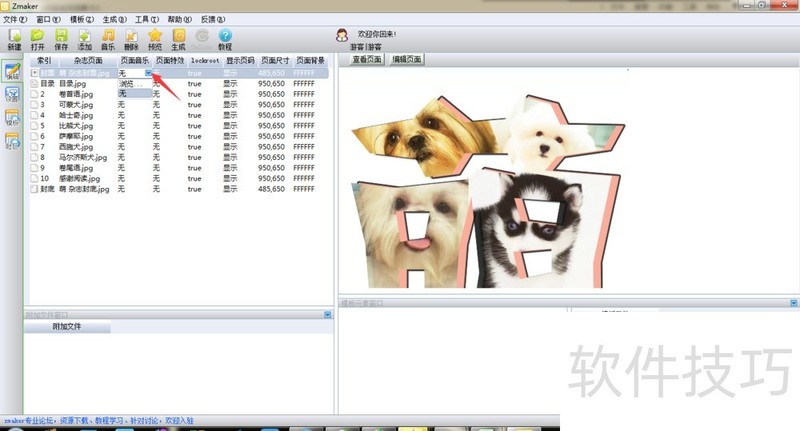Collapse the 附加文件窗口 panel arrow
Viewport: 800px width, 431px height.
[328, 315]
